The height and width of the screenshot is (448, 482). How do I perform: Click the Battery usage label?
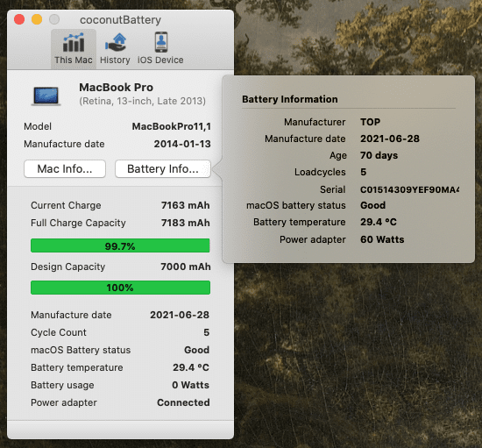point(62,385)
